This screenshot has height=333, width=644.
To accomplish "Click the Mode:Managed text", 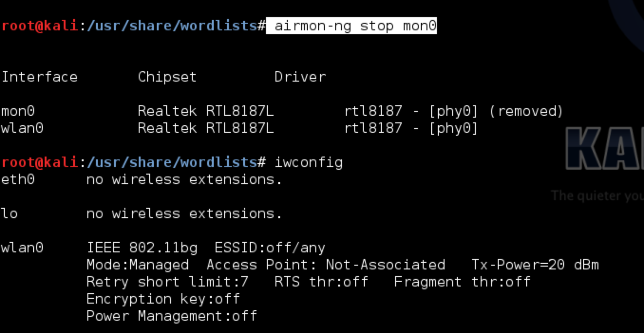I will tap(138, 265).
